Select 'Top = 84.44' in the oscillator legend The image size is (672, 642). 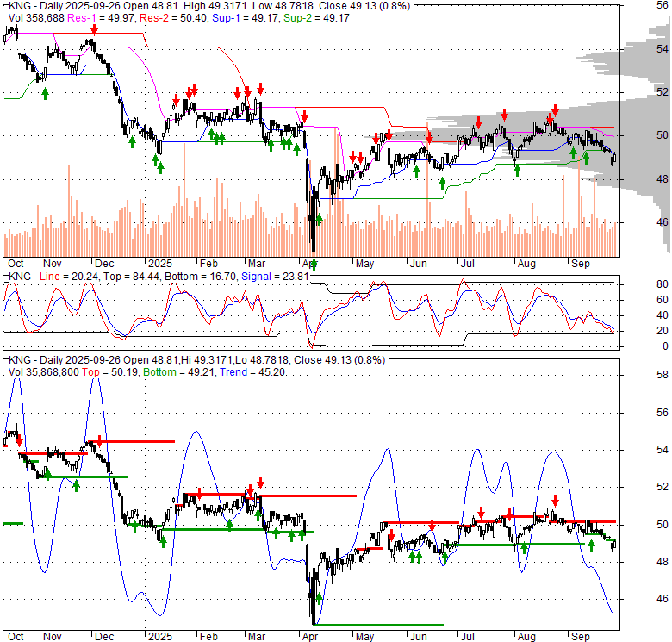[132, 277]
